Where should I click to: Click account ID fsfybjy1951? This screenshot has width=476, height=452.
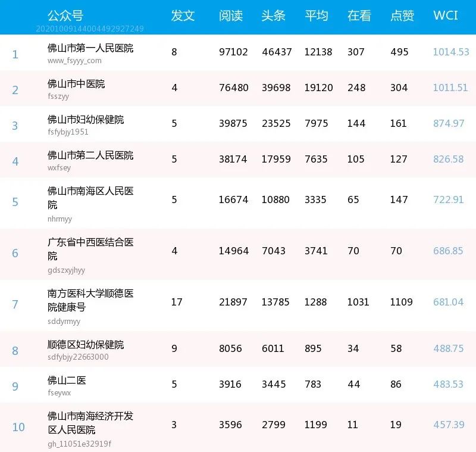tap(68, 132)
